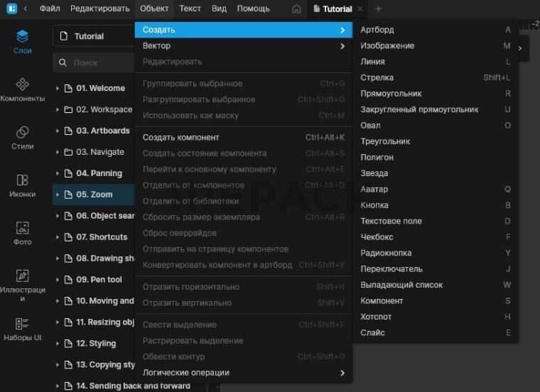Open the Текст menu in menu bar

click(190, 9)
